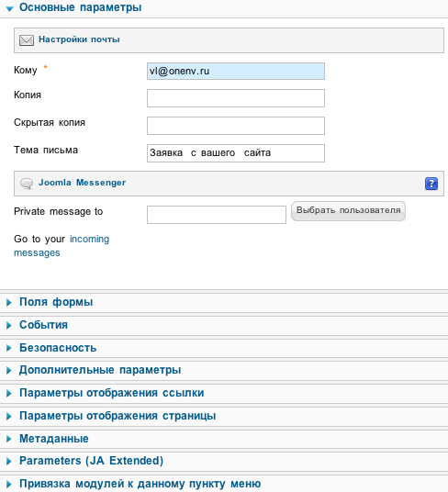The width and height of the screenshot is (448, 492).
Task: Follow the incoming messages link
Action: pos(62,246)
